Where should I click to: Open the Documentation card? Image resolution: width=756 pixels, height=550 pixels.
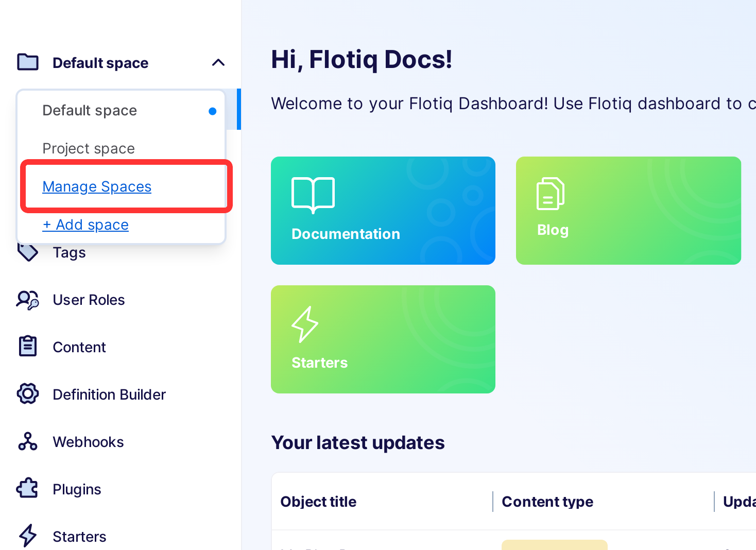click(383, 211)
